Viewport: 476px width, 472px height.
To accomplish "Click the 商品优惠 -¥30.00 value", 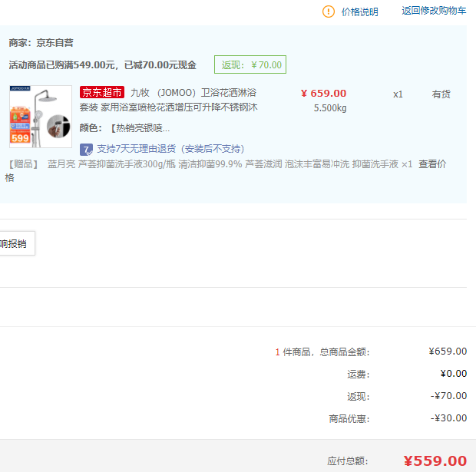I will [448, 418].
